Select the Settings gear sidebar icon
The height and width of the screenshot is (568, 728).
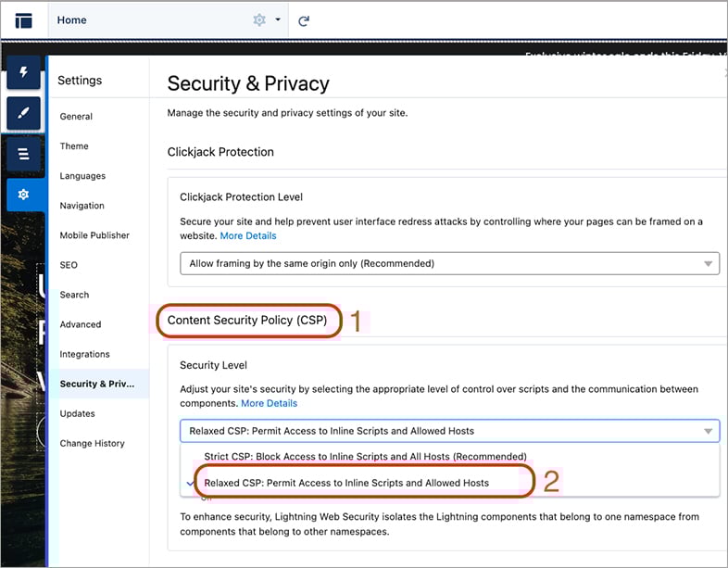[x=24, y=195]
